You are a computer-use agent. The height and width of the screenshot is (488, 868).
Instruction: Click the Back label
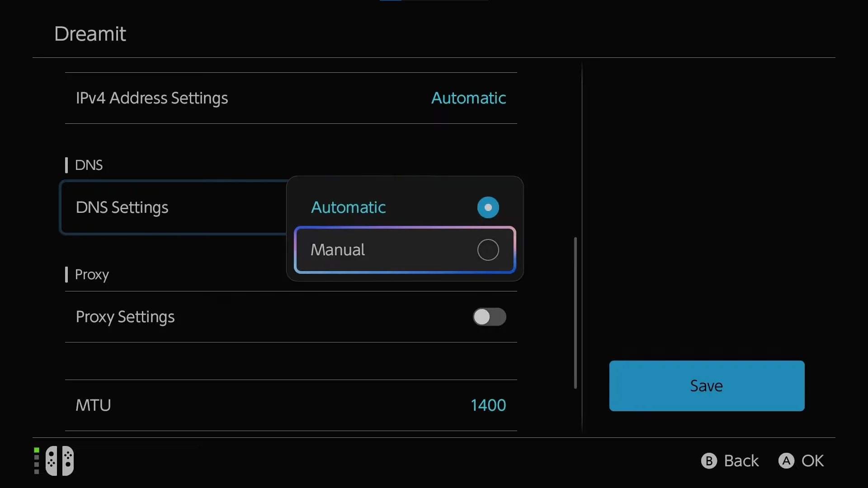click(x=741, y=461)
